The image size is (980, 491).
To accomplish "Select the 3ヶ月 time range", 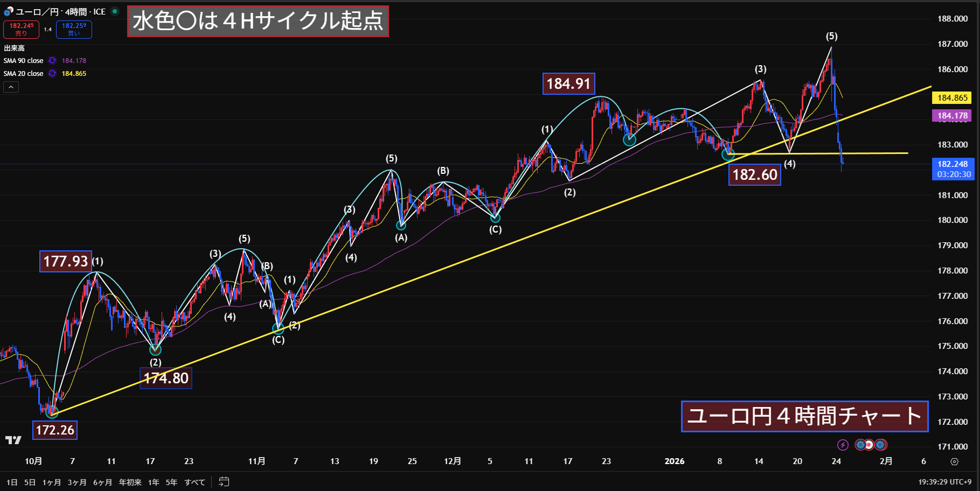I will pos(77,482).
